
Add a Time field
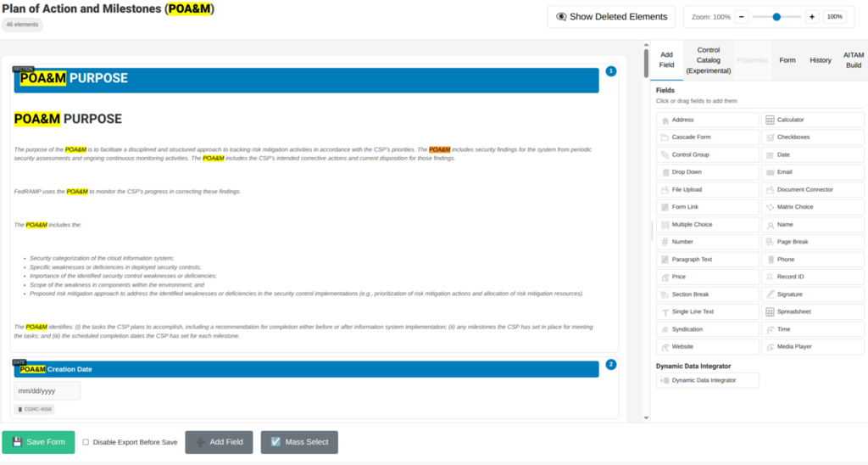point(812,329)
